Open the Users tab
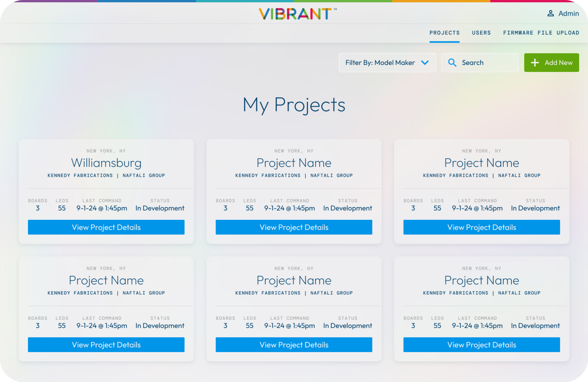 [x=481, y=33]
